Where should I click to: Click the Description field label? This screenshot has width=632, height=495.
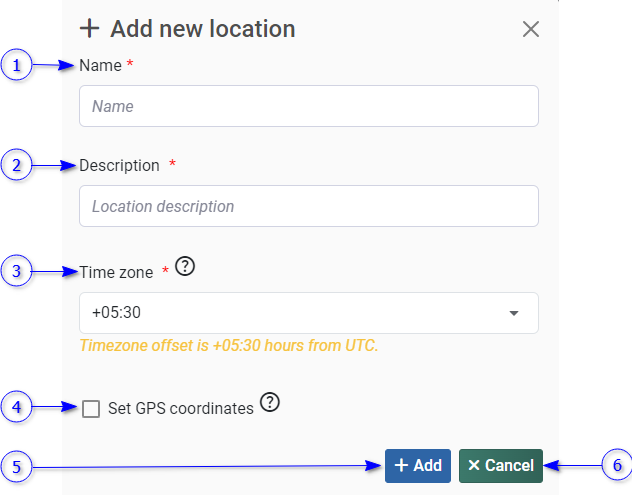[119, 165]
